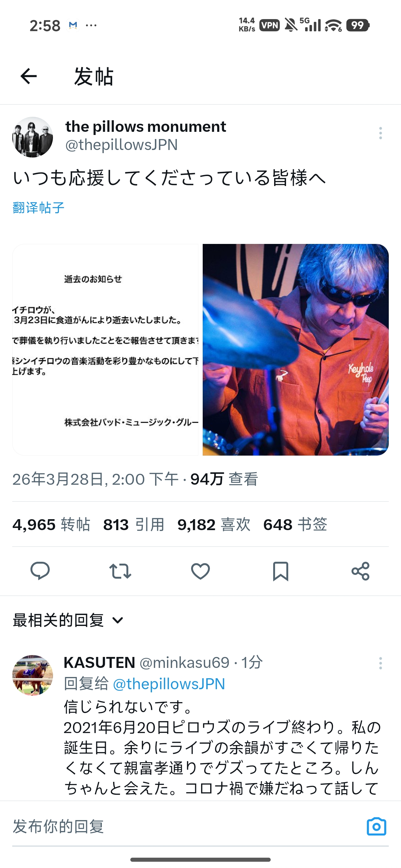
Task: Open KASUTEN's horse avatar
Action: tap(33, 675)
